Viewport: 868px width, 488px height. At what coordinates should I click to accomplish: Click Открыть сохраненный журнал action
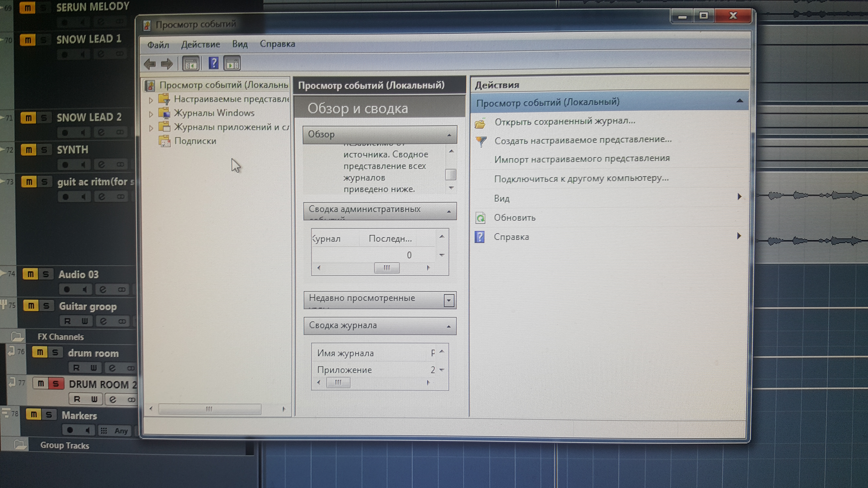click(565, 121)
